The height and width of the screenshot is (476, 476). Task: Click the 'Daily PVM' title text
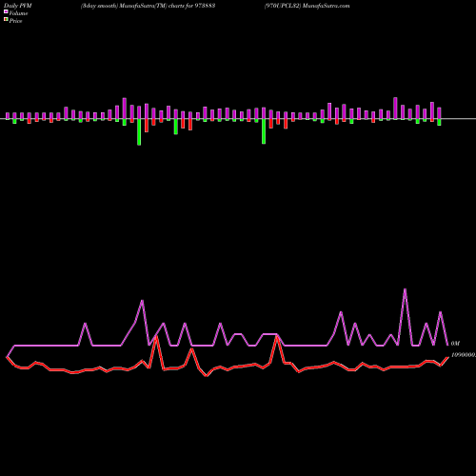pos(18,6)
